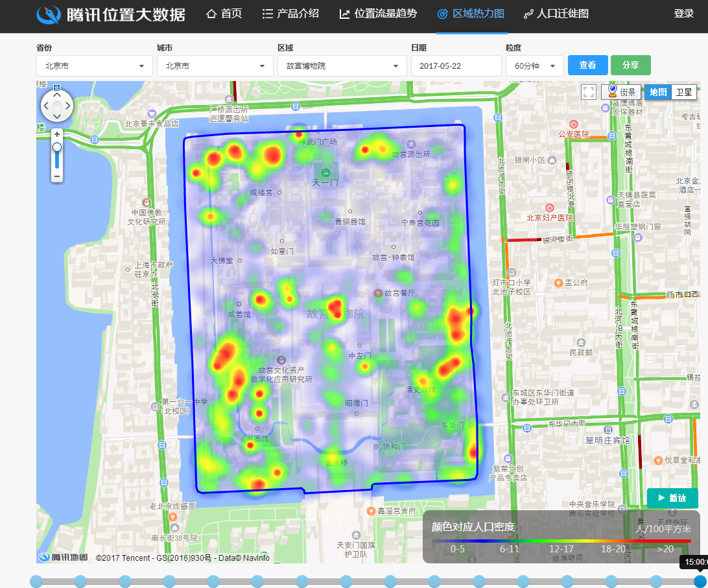Go to 位置流量趋势 page

[378, 14]
